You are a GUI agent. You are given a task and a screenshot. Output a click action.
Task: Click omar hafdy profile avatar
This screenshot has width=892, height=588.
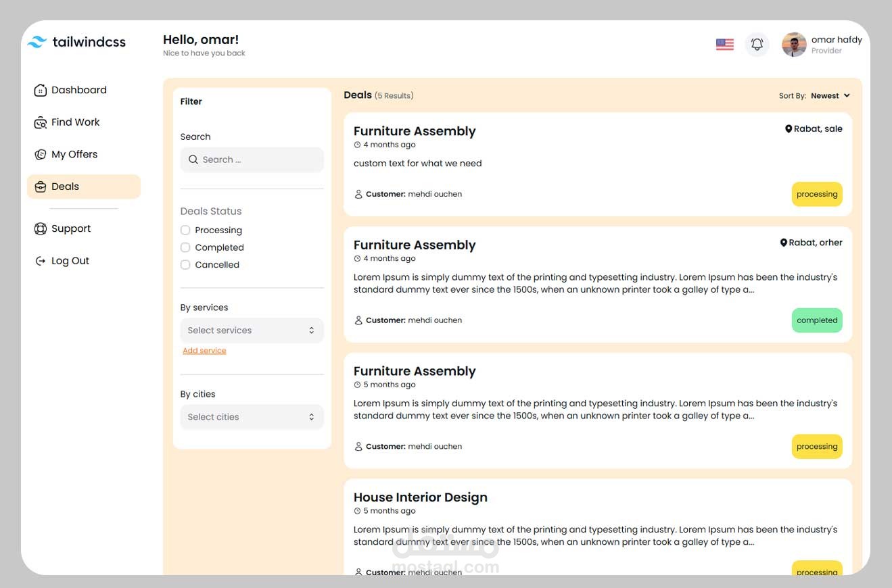[794, 45]
